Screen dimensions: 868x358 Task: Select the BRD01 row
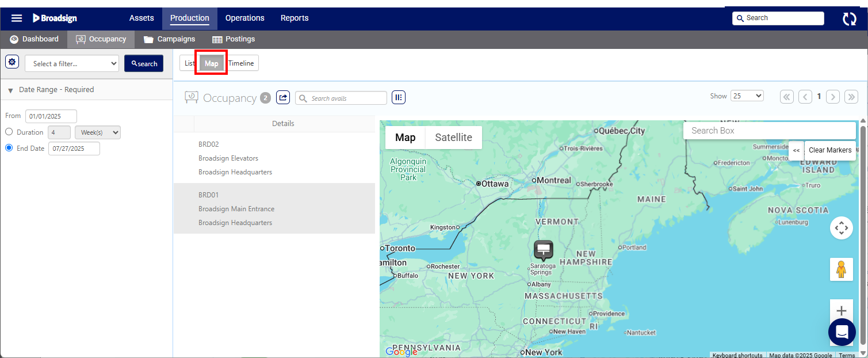(x=274, y=208)
